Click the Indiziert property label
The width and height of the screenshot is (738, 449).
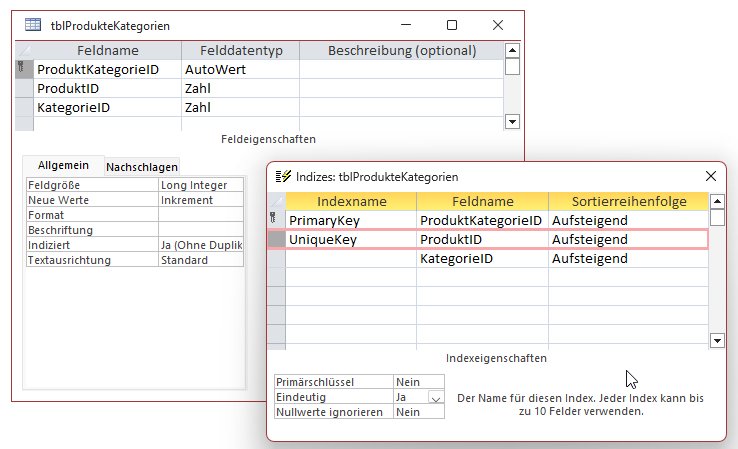93,245
